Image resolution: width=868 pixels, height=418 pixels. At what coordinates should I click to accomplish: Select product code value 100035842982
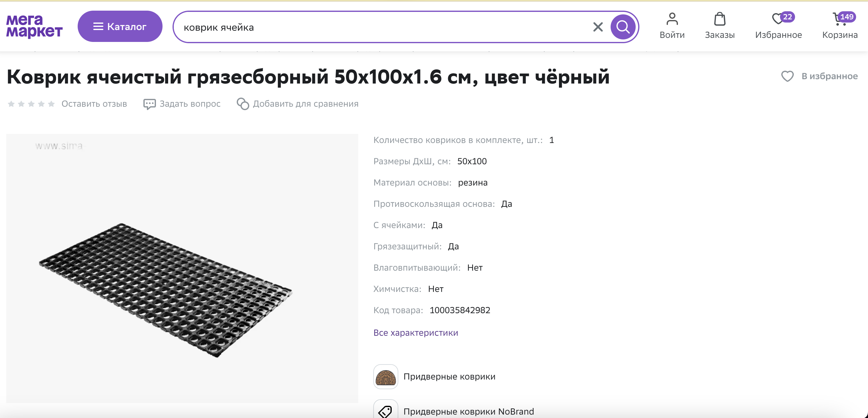click(460, 310)
